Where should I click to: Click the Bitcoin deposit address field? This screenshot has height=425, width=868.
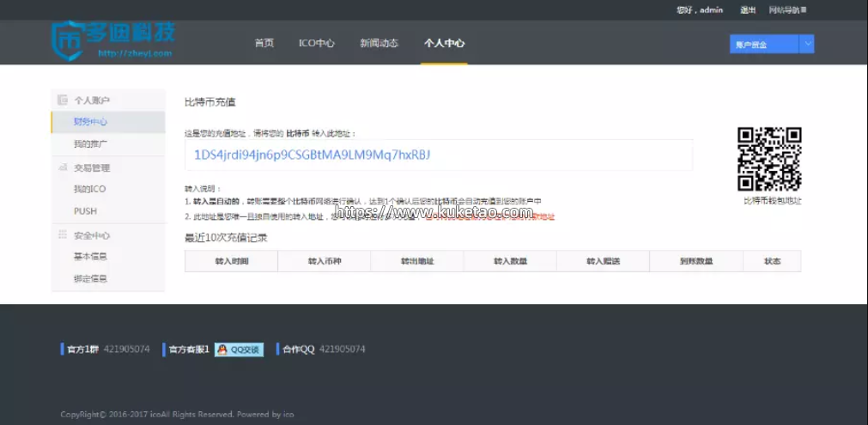(438, 155)
